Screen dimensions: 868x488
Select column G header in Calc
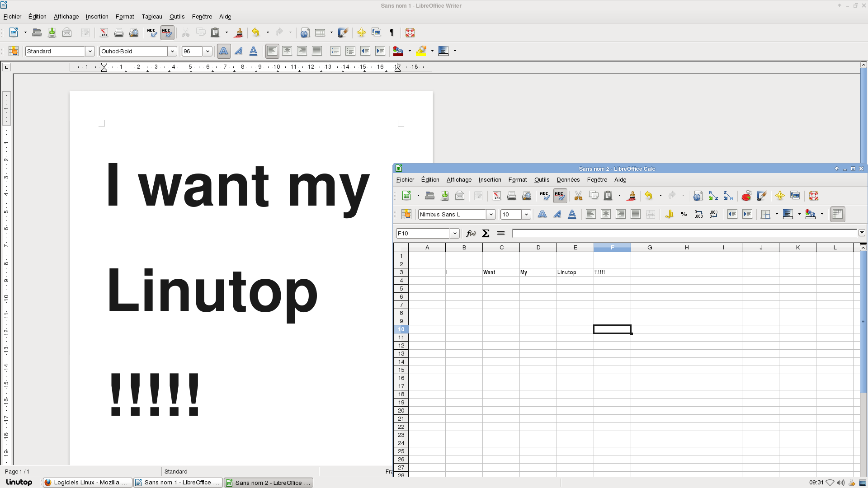pyautogui.click(x=650, y=247)
